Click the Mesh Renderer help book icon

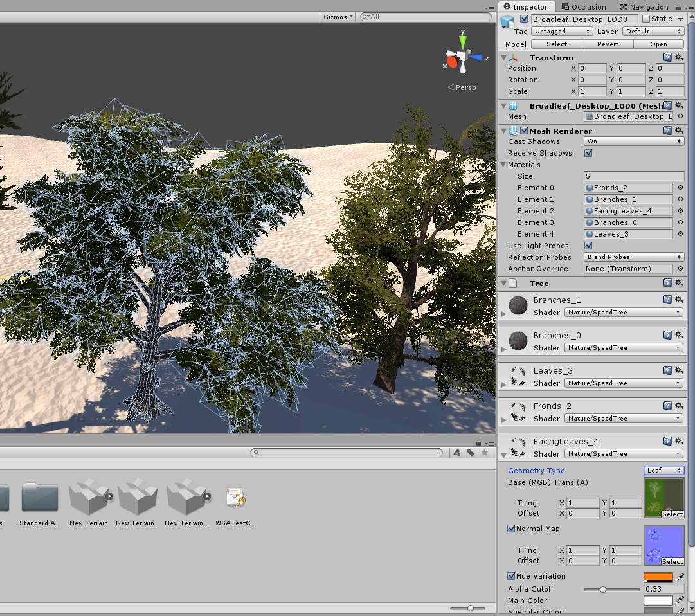(668, 130)
